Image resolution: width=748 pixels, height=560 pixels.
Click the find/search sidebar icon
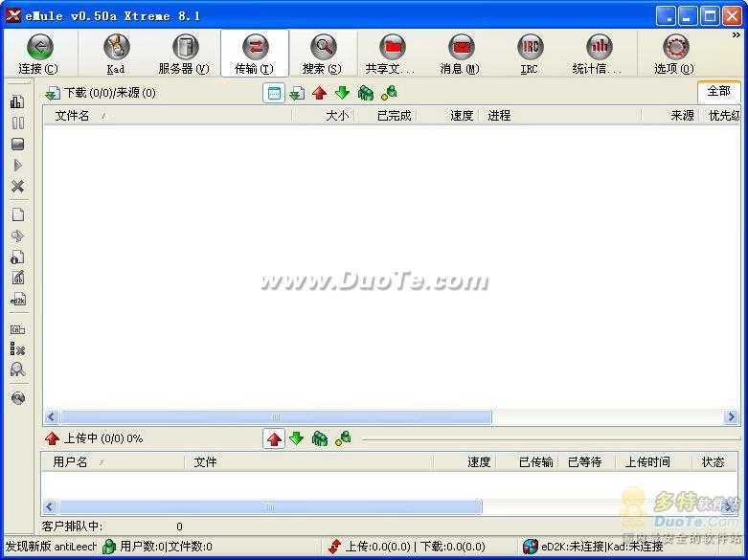click(17, 370)
